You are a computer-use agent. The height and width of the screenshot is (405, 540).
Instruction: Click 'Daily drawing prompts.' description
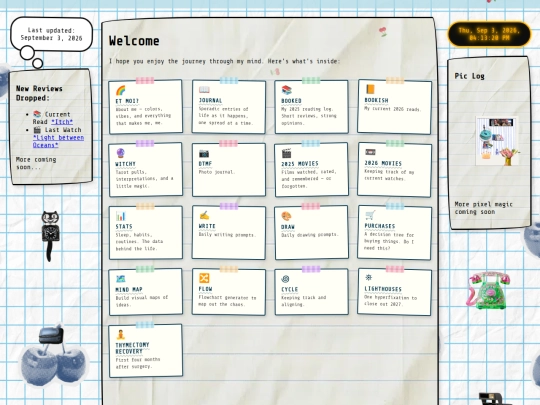[310, 235]
